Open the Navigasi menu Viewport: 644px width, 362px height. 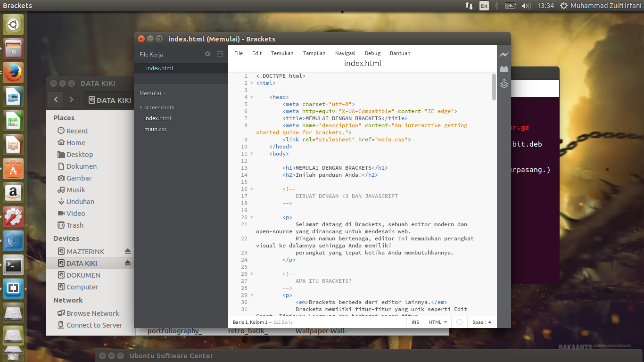(345, 53)
